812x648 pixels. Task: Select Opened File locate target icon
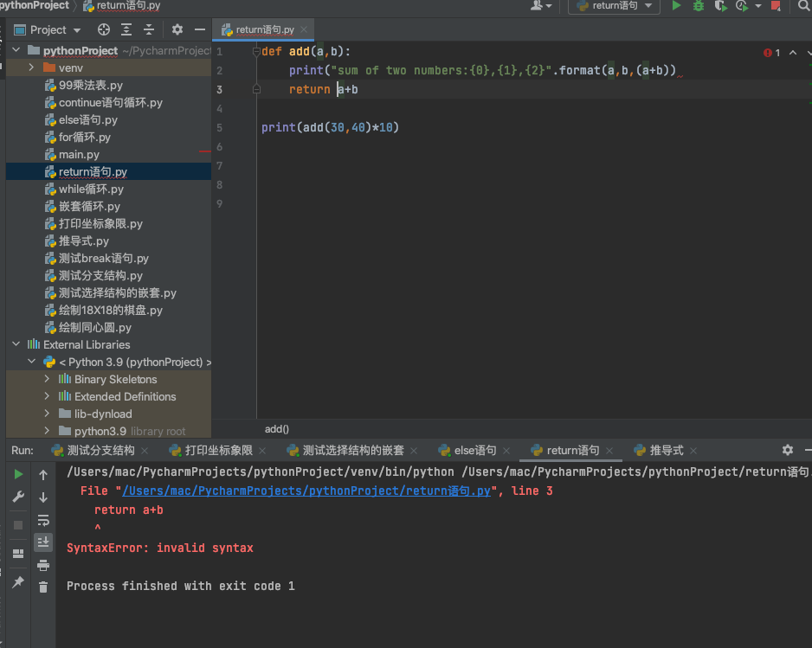(x=104, y=29)
